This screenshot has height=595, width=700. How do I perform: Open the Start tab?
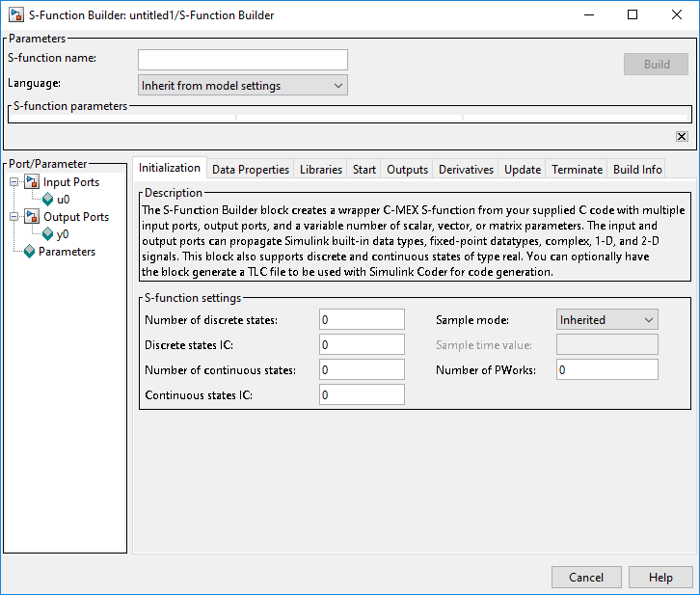tap(363, 170)
